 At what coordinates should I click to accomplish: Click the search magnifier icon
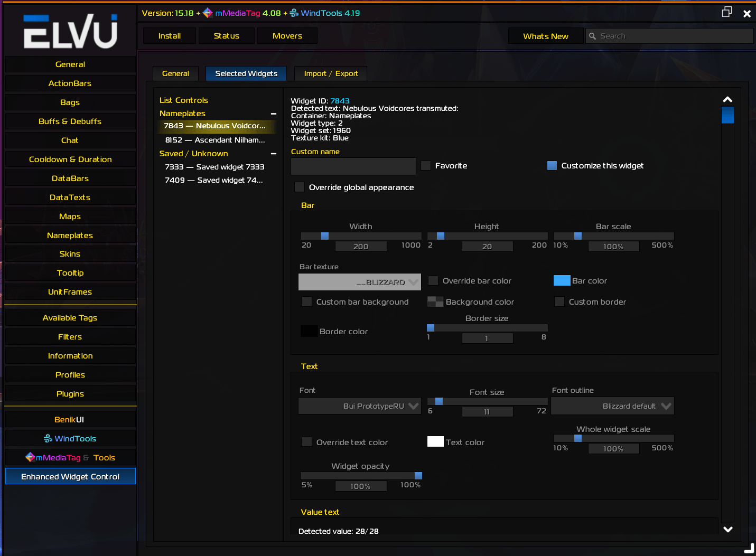coord(592,36)
